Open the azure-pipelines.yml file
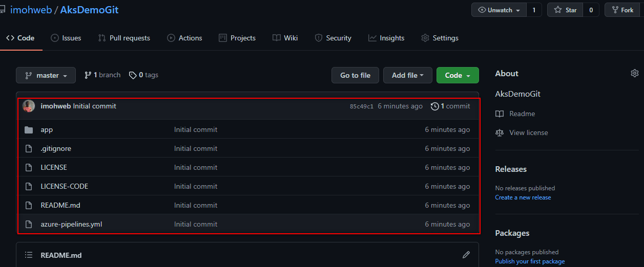Screen dimensions: 644x267 click(x=71, y=224)
